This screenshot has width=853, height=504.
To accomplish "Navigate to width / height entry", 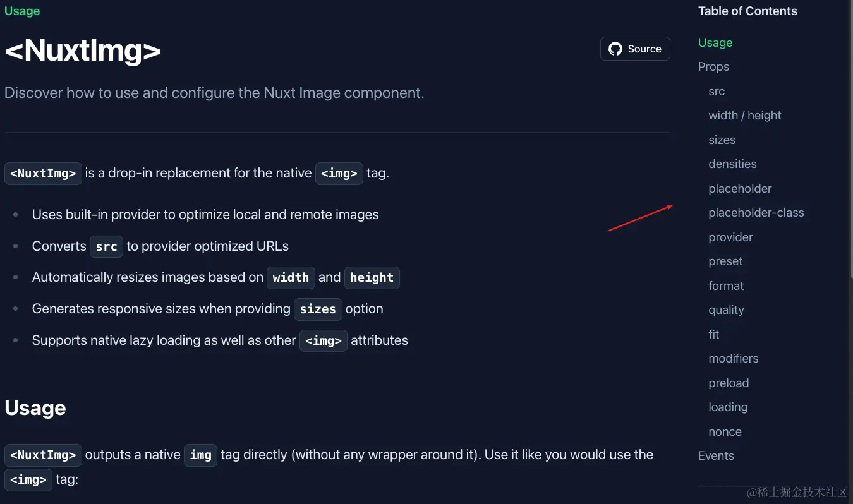I will coord(745,116).
